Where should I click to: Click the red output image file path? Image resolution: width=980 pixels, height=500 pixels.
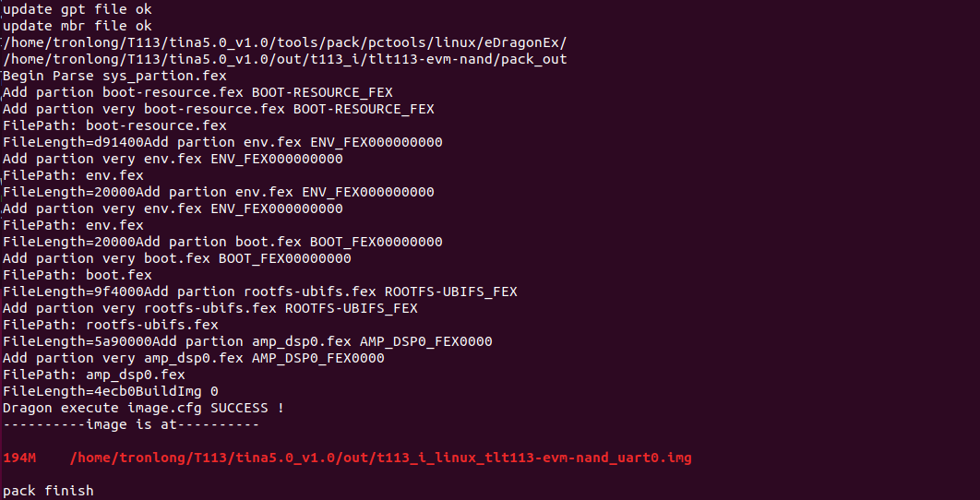click(x=380, y=458)
